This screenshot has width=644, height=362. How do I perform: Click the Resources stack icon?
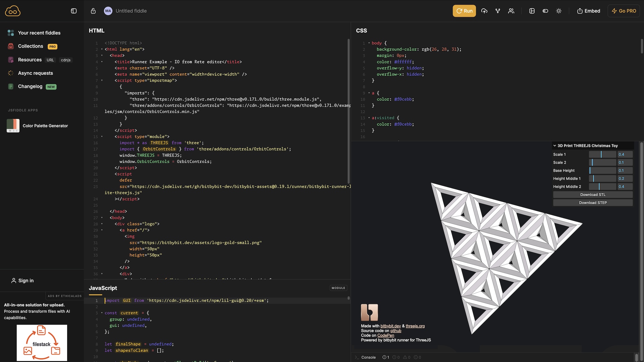coord(11,60)
